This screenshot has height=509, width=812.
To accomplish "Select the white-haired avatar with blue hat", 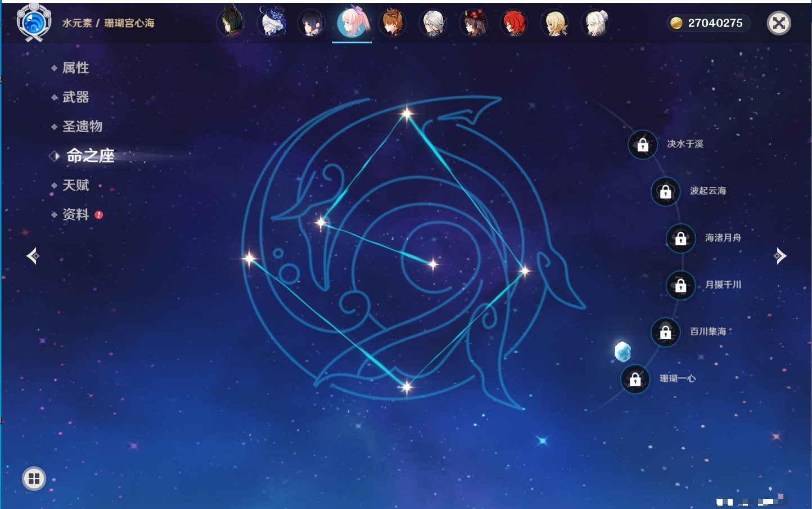I will coord(272,22).
